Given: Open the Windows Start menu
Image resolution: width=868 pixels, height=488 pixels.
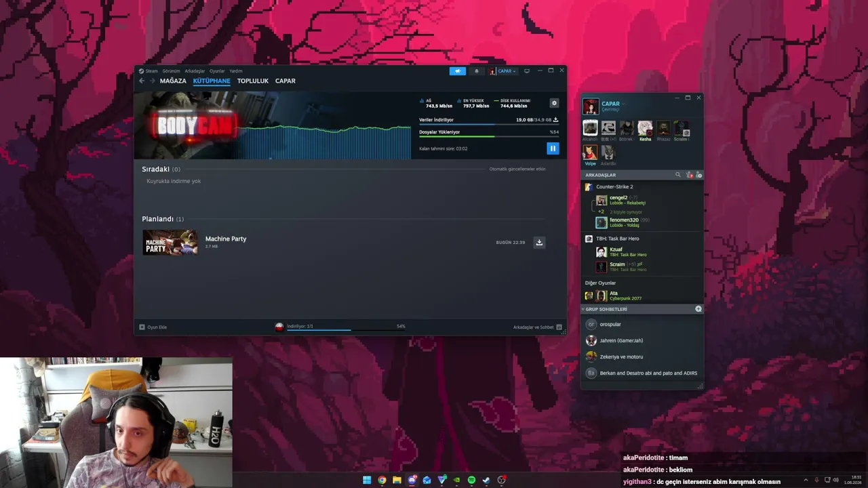Looking at the screenshot, I should click(367, 480).
